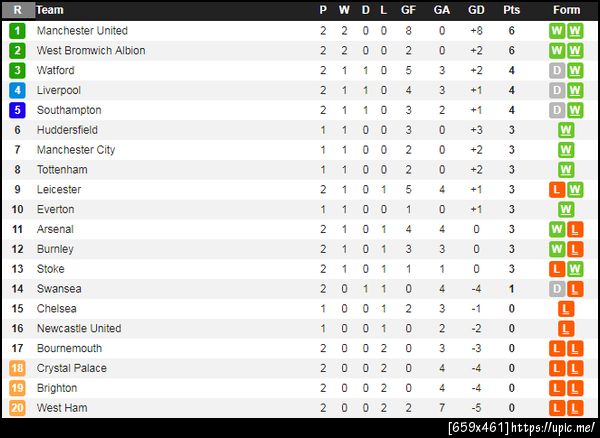Click Manchester United's rank 1 badge
600x438 pixels.
[17, 31]
